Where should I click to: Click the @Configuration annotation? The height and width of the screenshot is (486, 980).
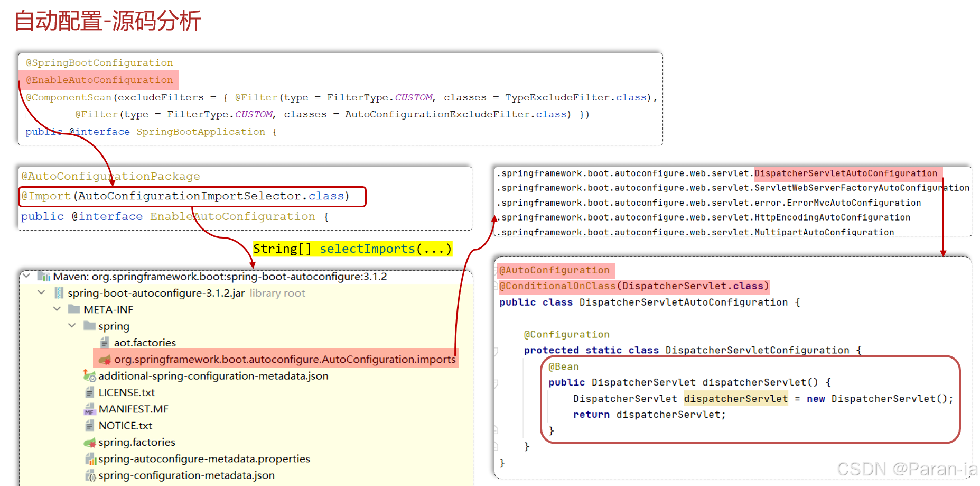[567, 334]
